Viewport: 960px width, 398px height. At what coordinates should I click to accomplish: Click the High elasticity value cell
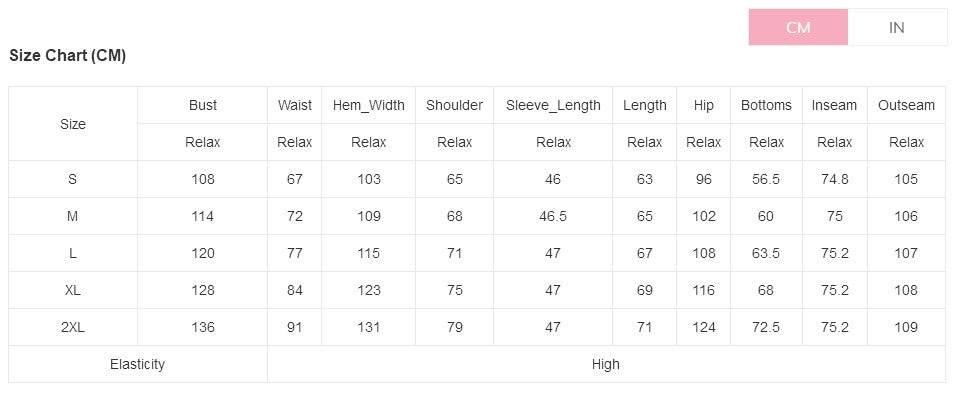[606, 364]
